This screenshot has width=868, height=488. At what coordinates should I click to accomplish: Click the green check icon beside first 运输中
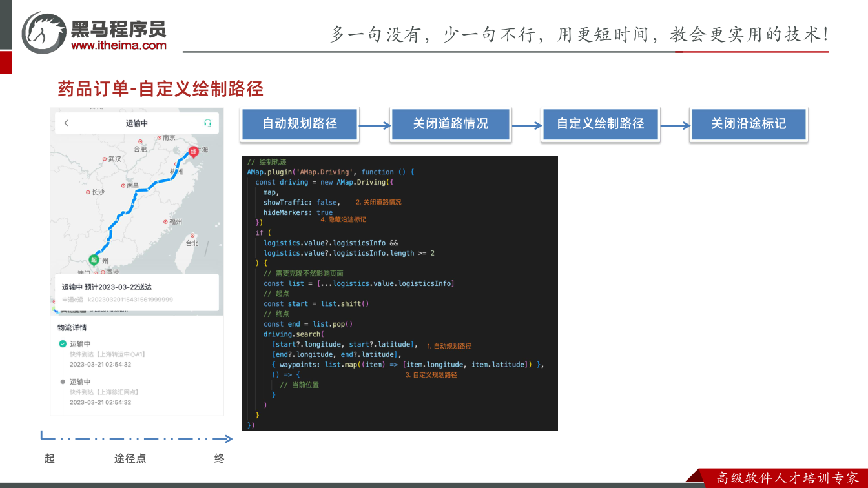point(63,344)
